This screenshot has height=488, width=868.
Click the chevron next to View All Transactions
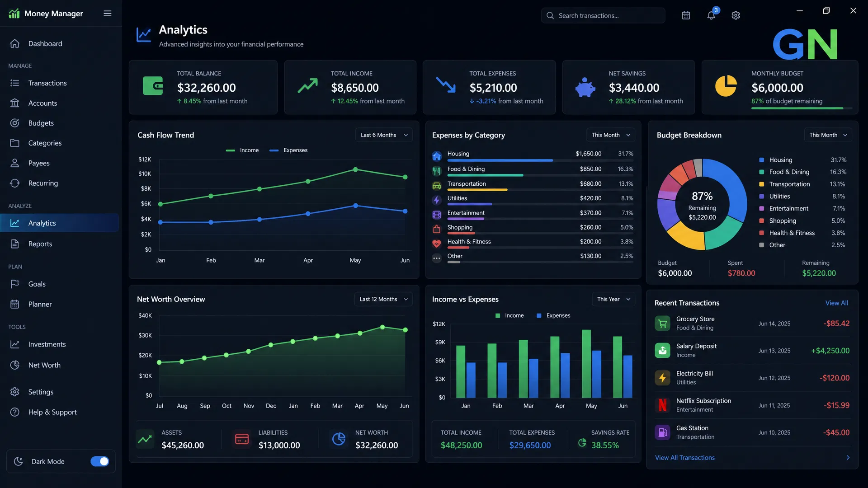(848, 458)
